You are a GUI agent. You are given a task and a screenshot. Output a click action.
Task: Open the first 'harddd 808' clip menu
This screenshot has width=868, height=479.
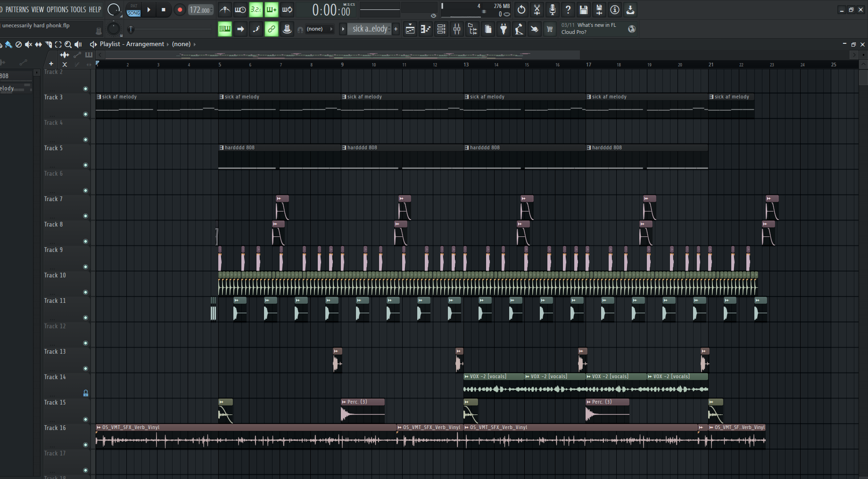[222, 147]
